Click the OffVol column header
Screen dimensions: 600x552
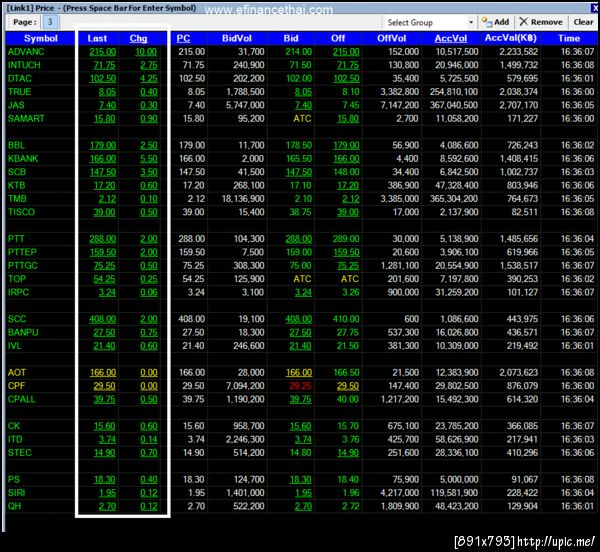[x=391, y=38]
